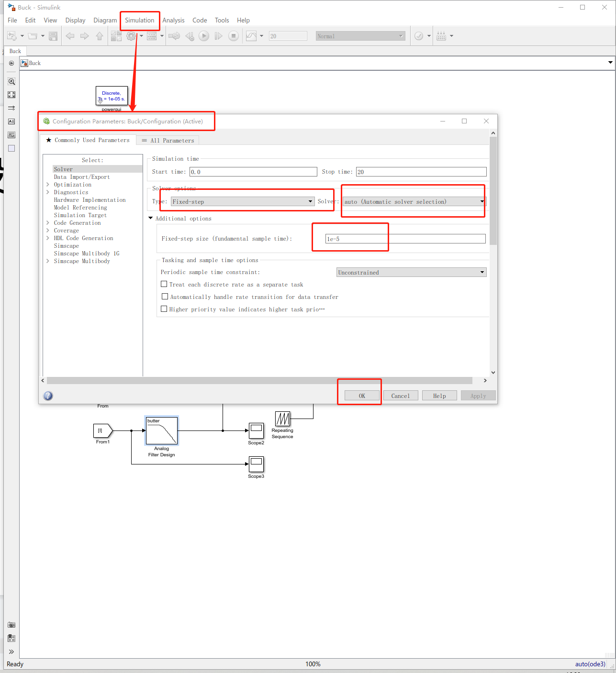Screen dimensions: 616x673
Task: Select the Repeating Sequence block
Action: (x=282, y=419)
